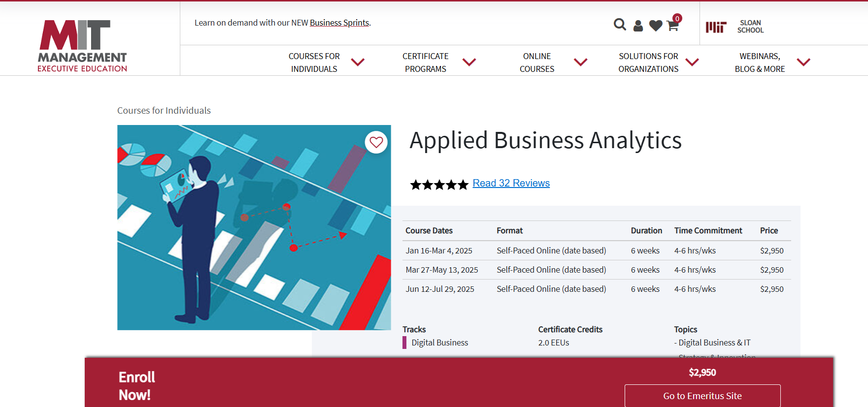Click the 2.0 EEUs credits value
Image resolution: width=868 pixels, height=407 pixels.
pyautogui.click(x=554, y=343)
